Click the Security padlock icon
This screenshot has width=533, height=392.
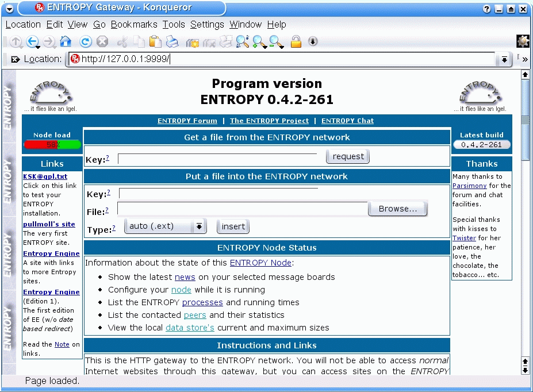(x=296, y=41)
